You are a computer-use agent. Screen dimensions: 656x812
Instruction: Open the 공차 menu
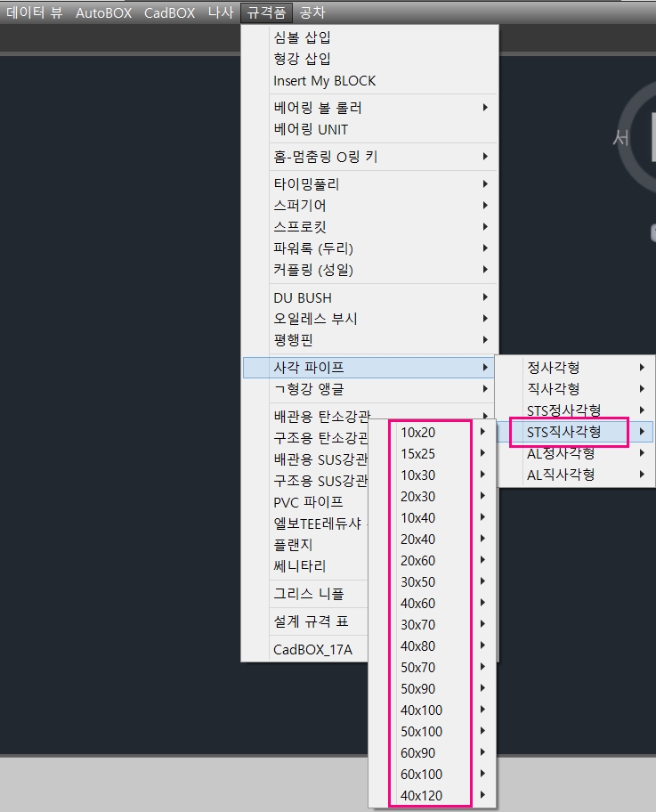click(312, 12)
